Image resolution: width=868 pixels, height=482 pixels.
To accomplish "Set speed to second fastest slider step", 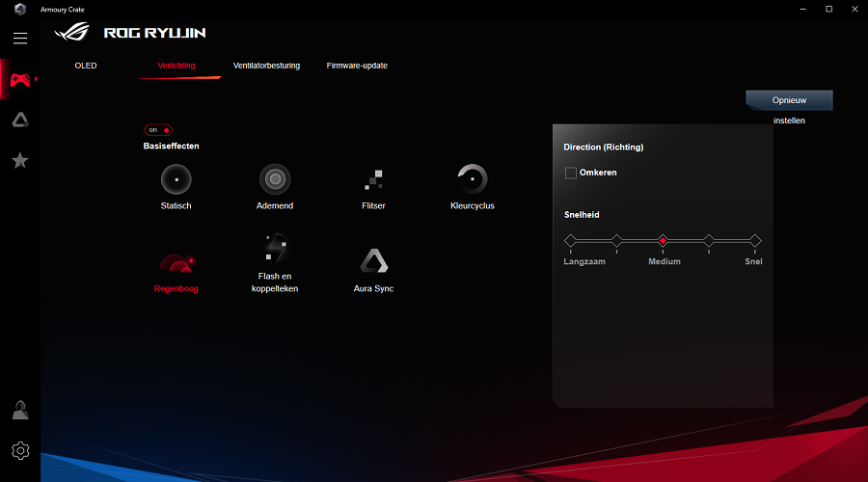I will coord(709,241).
